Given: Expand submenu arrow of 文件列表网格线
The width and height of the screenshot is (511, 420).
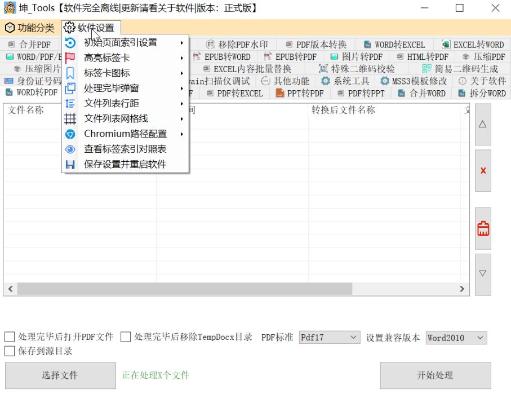Looking at the screenshot, I should coord(182,119).
